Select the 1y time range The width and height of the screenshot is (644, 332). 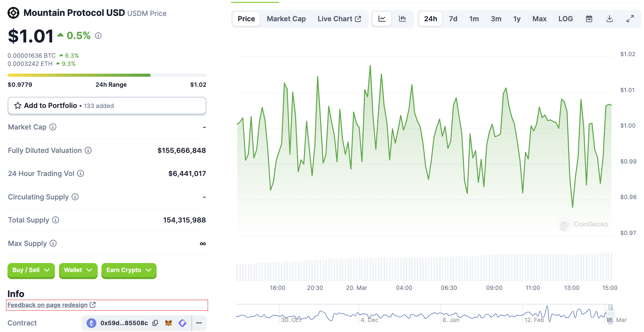517,19
